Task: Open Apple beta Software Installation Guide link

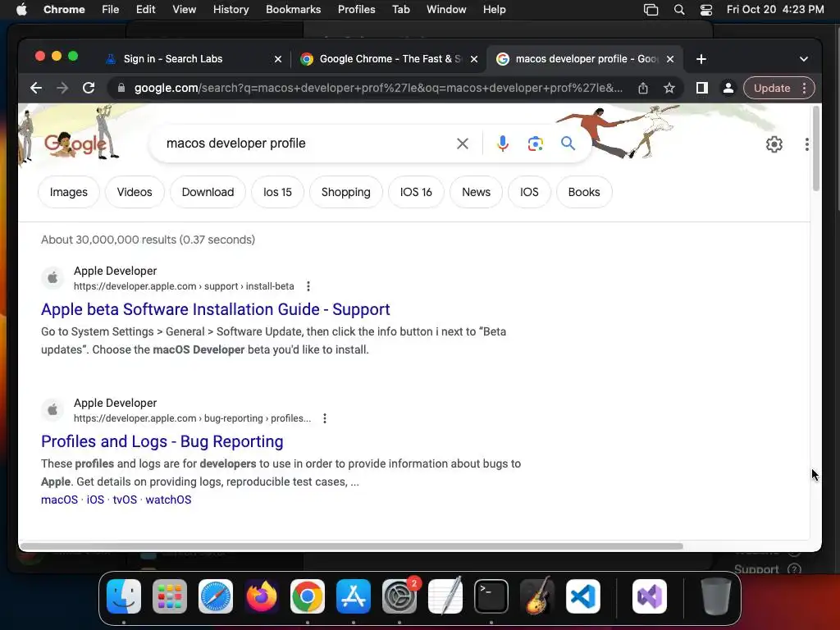Action: coord(216,309)
